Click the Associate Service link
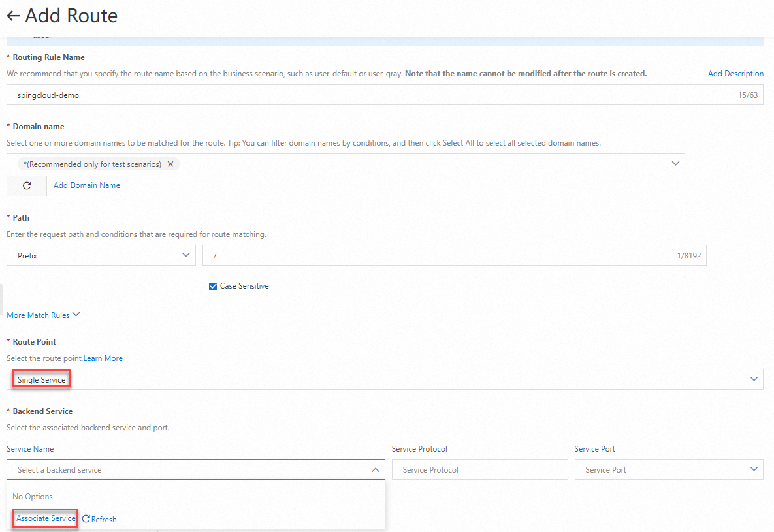Screen dimensions: 774x532 (x=46, y=518)
